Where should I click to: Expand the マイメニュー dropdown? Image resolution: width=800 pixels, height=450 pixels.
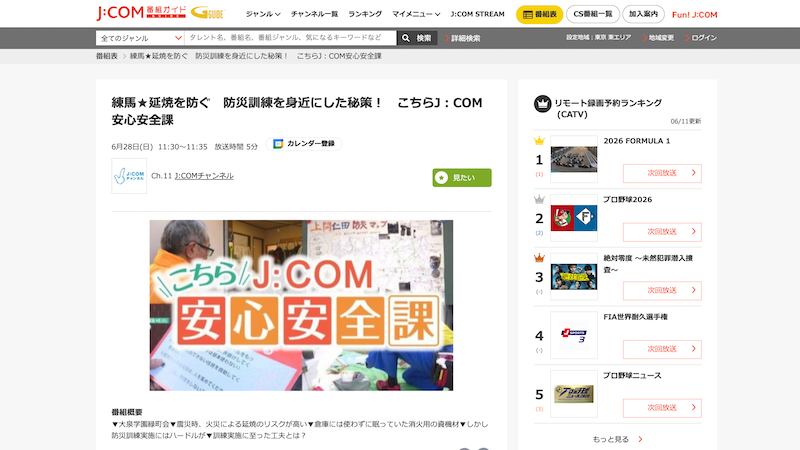(416, 14)
